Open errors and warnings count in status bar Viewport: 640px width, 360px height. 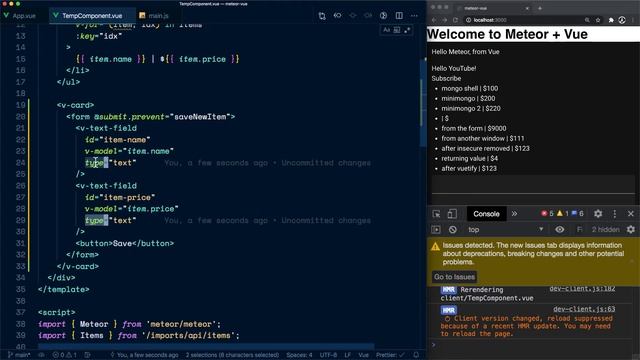pos(64,355)
